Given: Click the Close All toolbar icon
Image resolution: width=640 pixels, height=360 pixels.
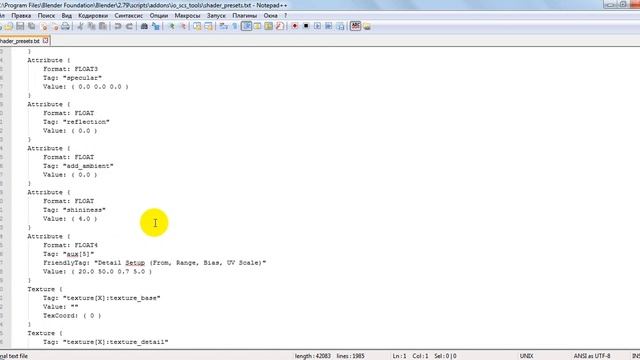Looking at the screenshot, I should 54,27.
